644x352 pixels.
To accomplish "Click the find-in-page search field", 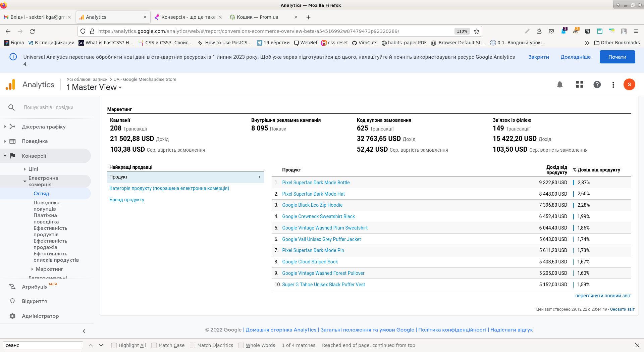I will coord(43,345).
